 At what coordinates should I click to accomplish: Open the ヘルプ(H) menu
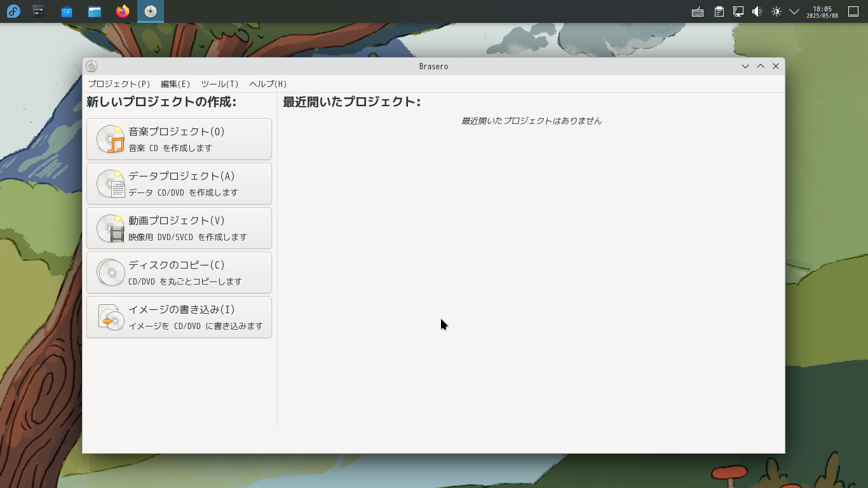click(x=268, y=84)
